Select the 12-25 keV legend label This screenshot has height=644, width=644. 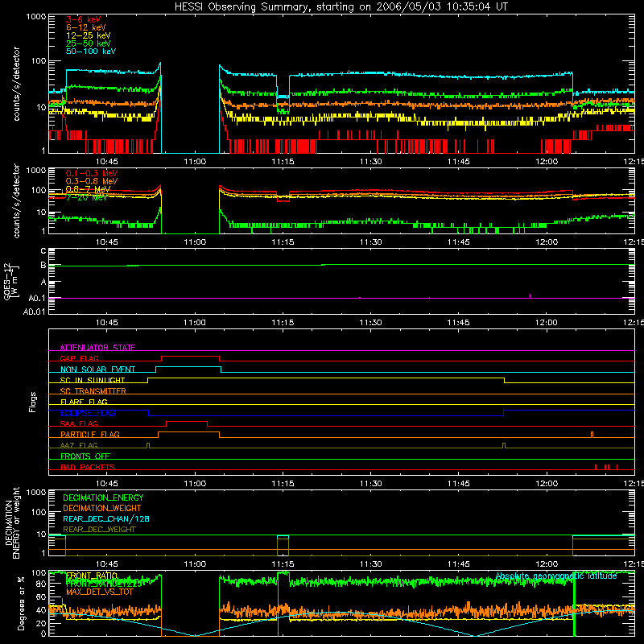[89, 35]
